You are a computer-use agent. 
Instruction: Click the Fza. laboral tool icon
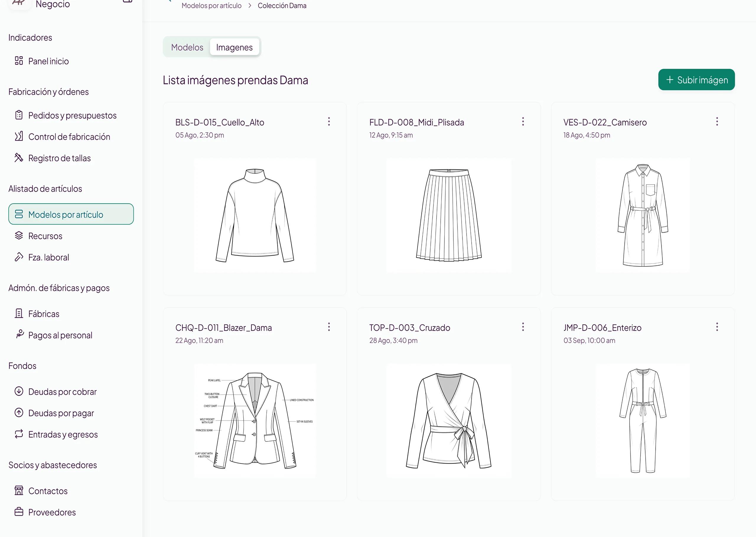click(x=19, y=257)
